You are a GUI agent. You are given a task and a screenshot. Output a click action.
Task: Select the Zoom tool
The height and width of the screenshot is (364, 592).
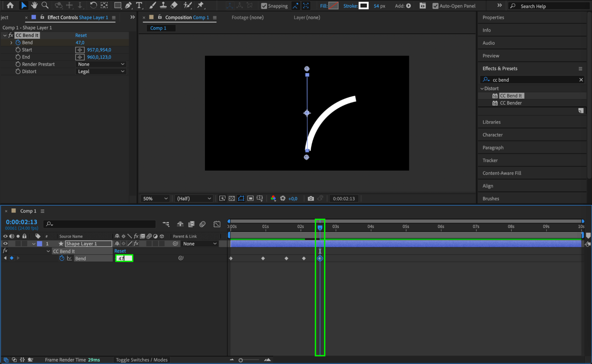click(45, 5)
